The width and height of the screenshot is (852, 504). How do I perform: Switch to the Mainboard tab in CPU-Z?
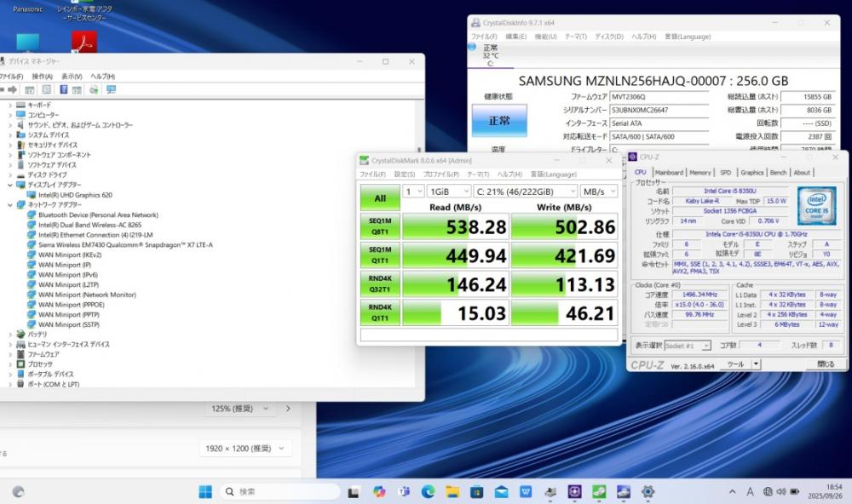click(x=669, y=173)
